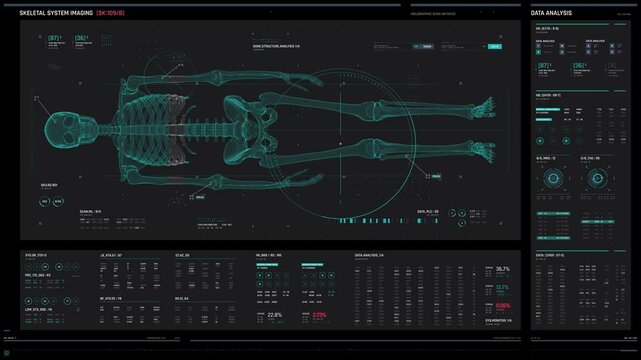
Task: Click the 22.8% value readout
Action: (275, 315)
